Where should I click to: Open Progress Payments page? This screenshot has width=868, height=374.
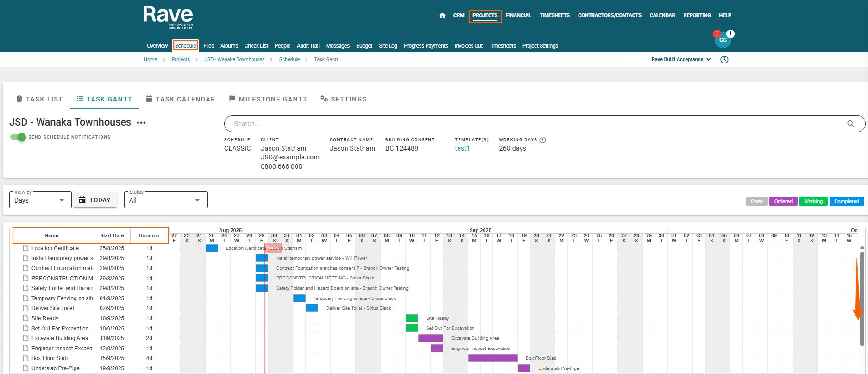pyautogui.click(x=426, y=46)
